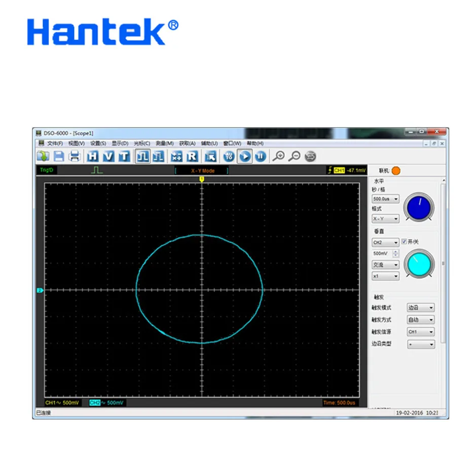The width and height of the screenshot is (476, 476).
Task: Open the 视图(V) menu
Action: [x=77, y=143]
